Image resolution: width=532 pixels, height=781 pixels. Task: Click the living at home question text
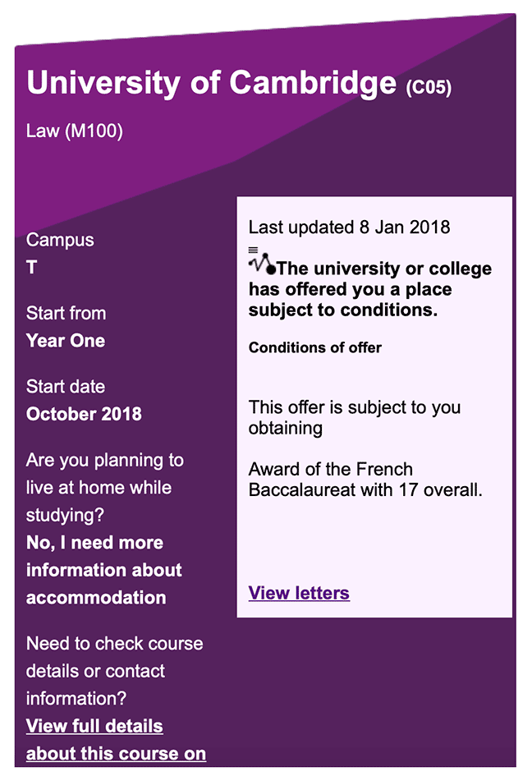[104, 487]
